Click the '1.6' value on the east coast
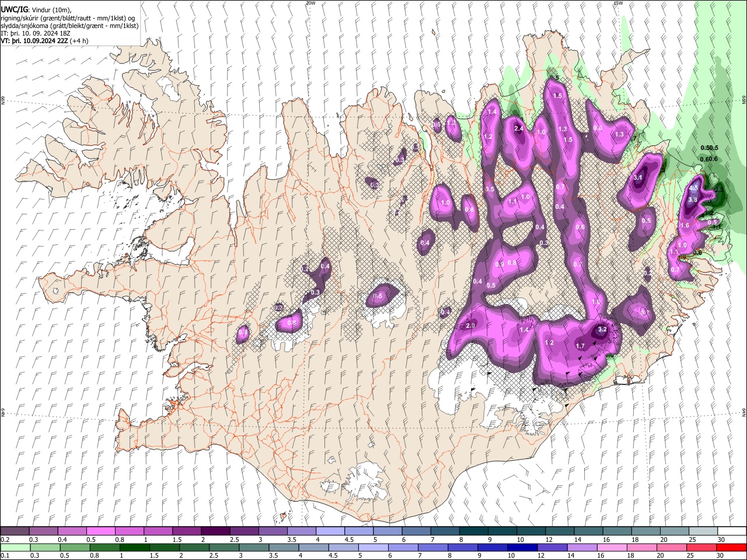Image resolution: width=747 pixels, height=560 pixels. tap(685, 225)
